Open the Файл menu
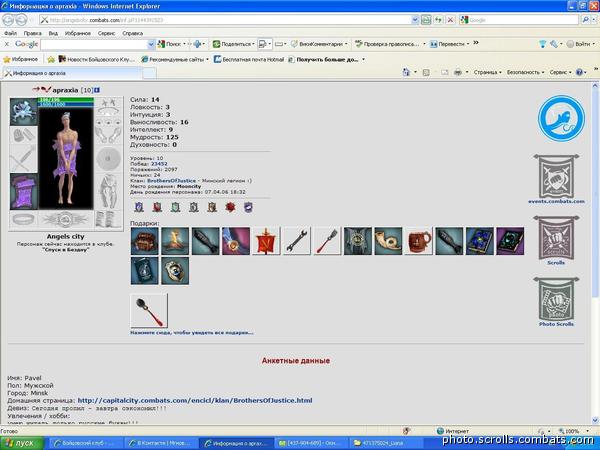 (10, 33)
